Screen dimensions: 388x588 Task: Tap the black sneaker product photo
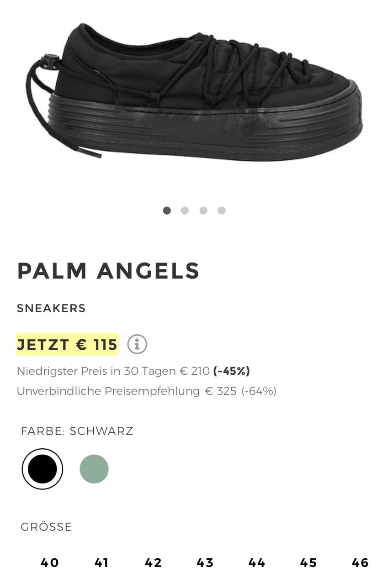click(194, 93)
